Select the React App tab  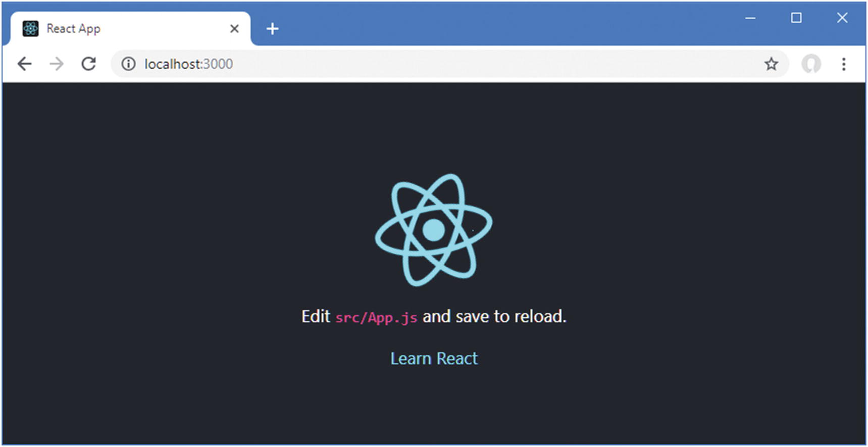(x=130, y=29)
